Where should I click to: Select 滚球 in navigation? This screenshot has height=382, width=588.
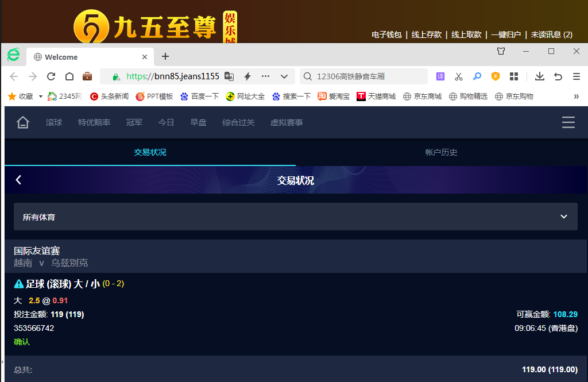54,122
